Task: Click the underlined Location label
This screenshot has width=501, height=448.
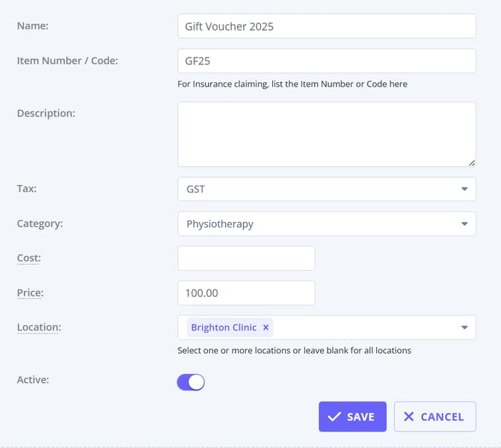Action: coord(39,327)
